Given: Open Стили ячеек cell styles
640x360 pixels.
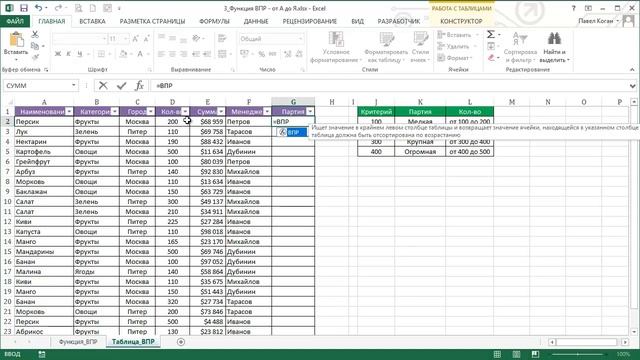Looking at the screenshot, I should [420, 47].
